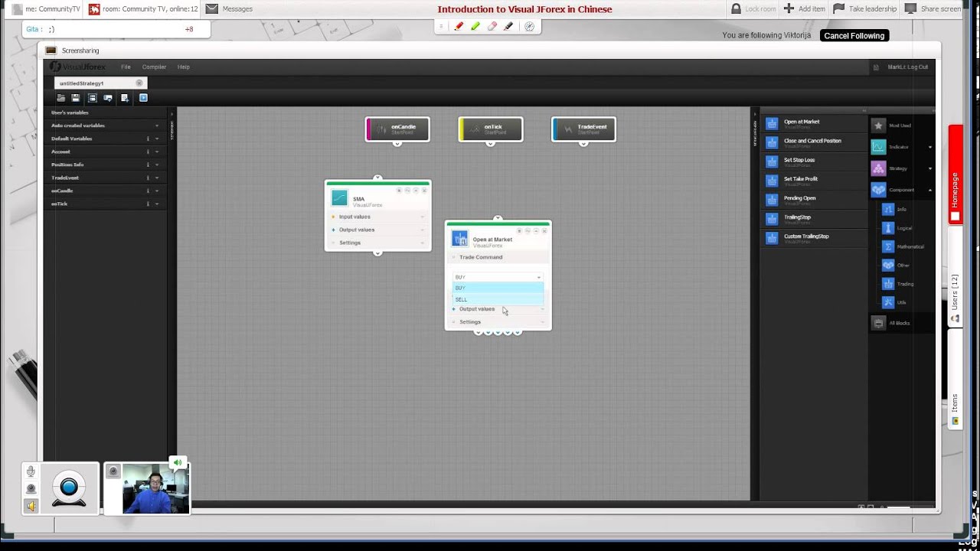Click the Open at Market block icon
The width and height of the screenshot is (980, 551).
click(459, 239)
